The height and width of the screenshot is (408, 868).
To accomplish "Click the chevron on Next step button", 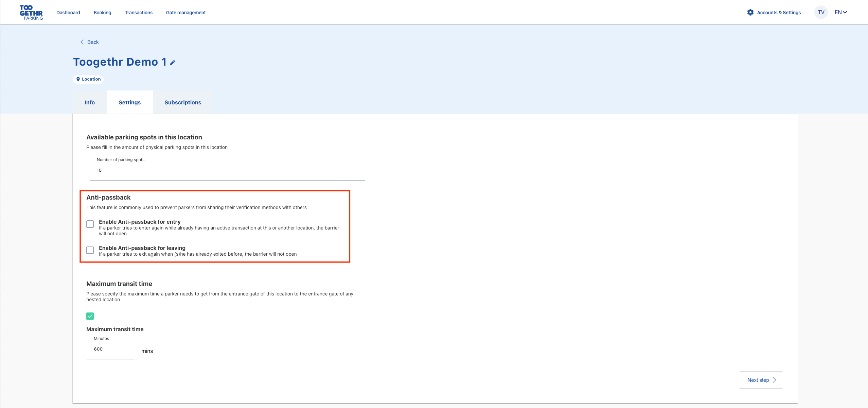I will 774,380.
